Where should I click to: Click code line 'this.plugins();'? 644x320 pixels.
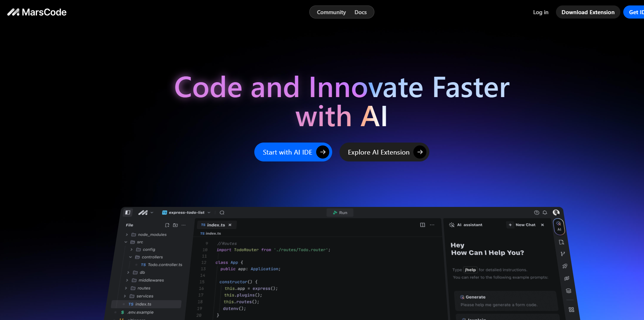[x=243, y=295]
